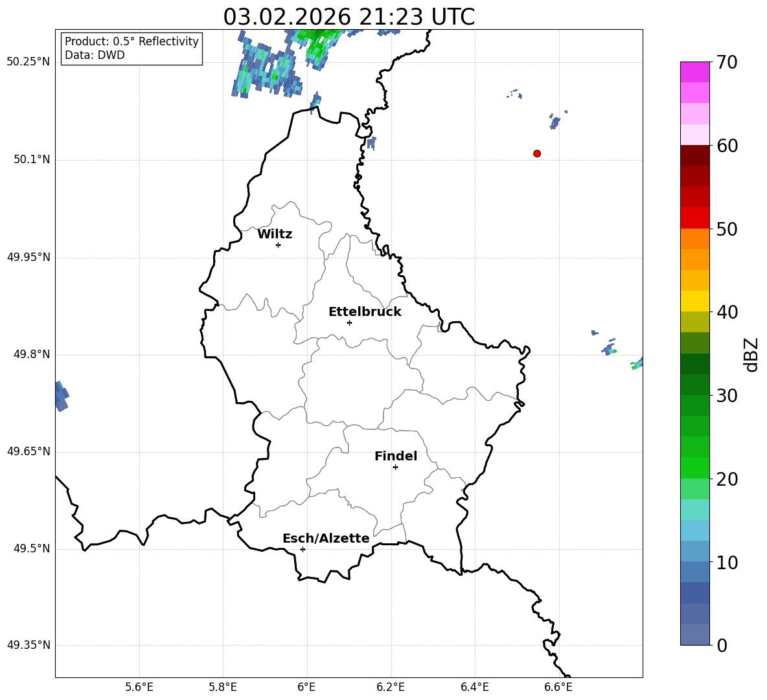Image resolution: width=767 pixels, height=700 pixels.
Task: Click the Ettelbruck station cross marker
Action: pos(349,322)
